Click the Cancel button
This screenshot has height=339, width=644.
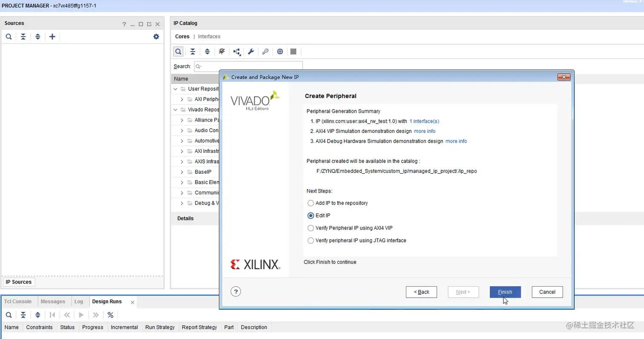[x=547, y=292]
